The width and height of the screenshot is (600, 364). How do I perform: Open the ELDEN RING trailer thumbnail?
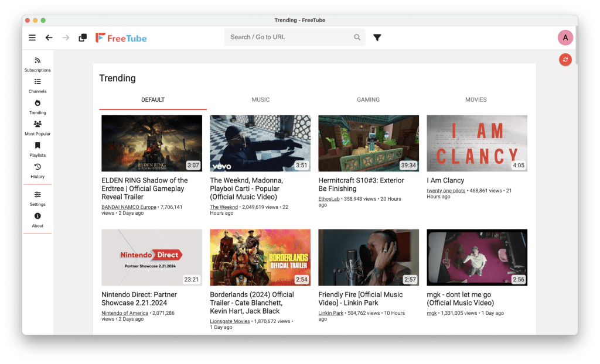152,143
